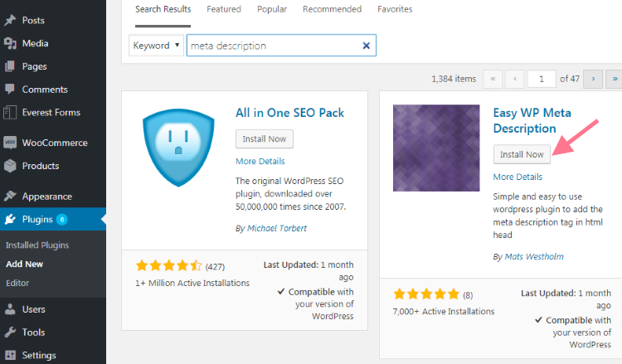The image size is (622, 364).
Task: Open author Michael Torbert link
Action: coord(277,228)
